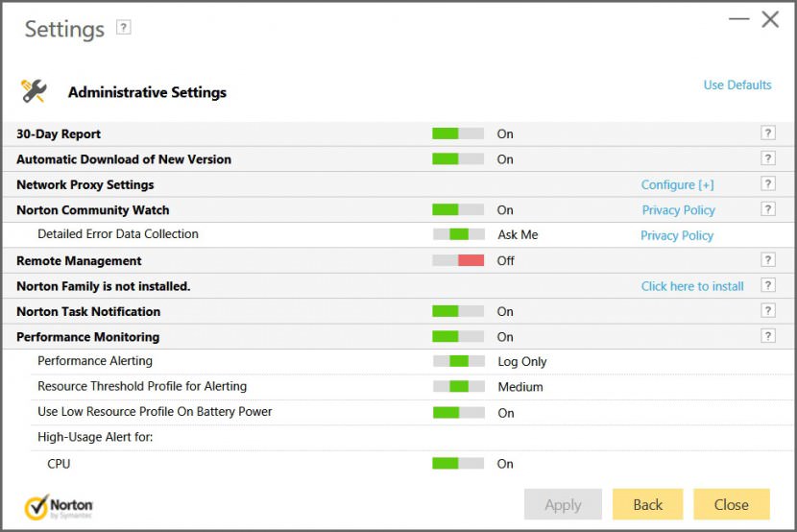
Task: Turn off Norton Task Notification switch
Action: pyautogui.click(x=458, y=311)
